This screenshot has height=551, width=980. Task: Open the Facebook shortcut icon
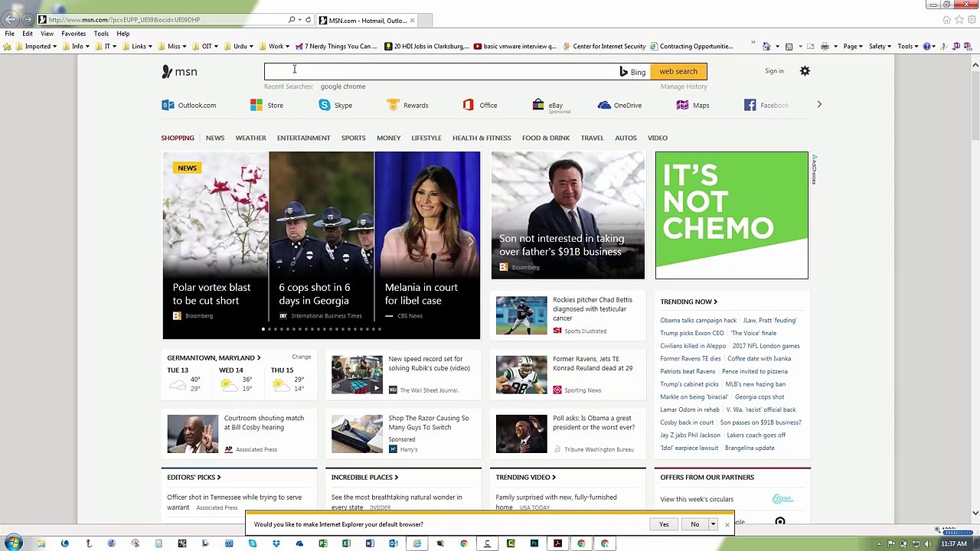(x=750, y=105)
